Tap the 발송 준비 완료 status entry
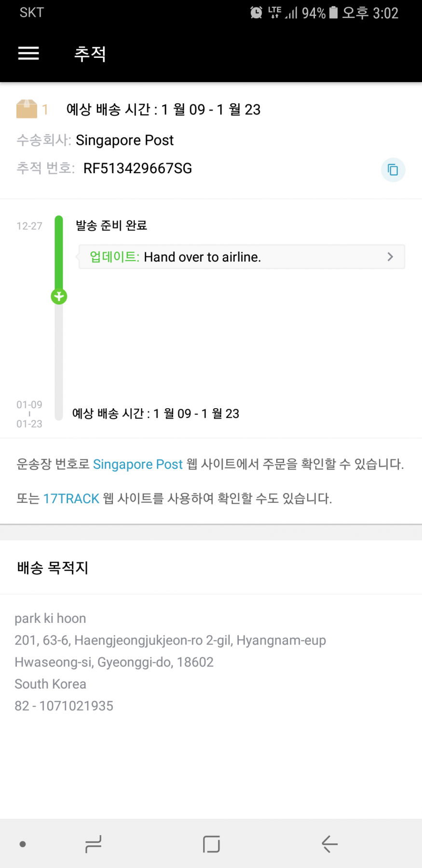Image resolution: width=422 pixels, height=868 pixels. point(111,225)
